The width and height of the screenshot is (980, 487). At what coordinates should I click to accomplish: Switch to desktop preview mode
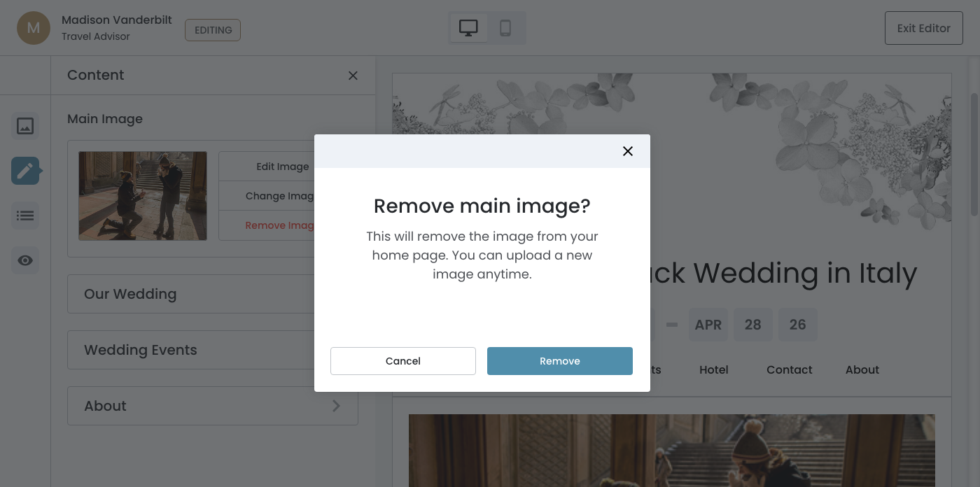[468, 28]
